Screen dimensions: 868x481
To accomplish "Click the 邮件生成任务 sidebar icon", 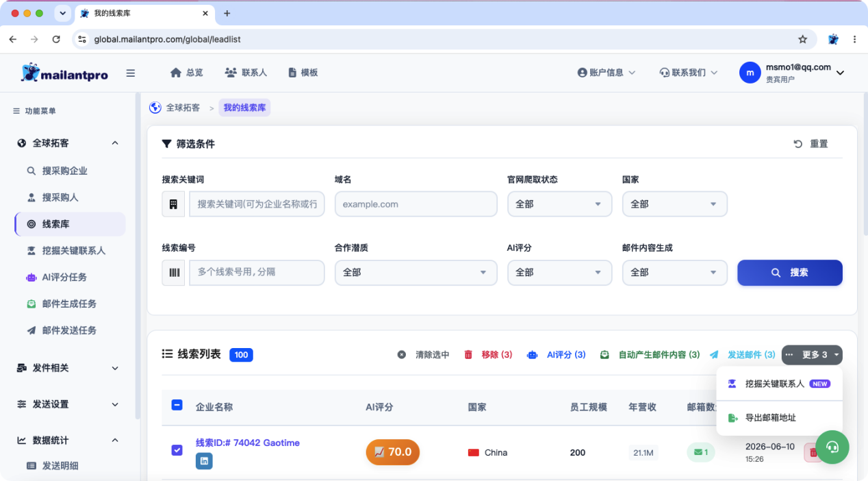I will click(31, 304).
